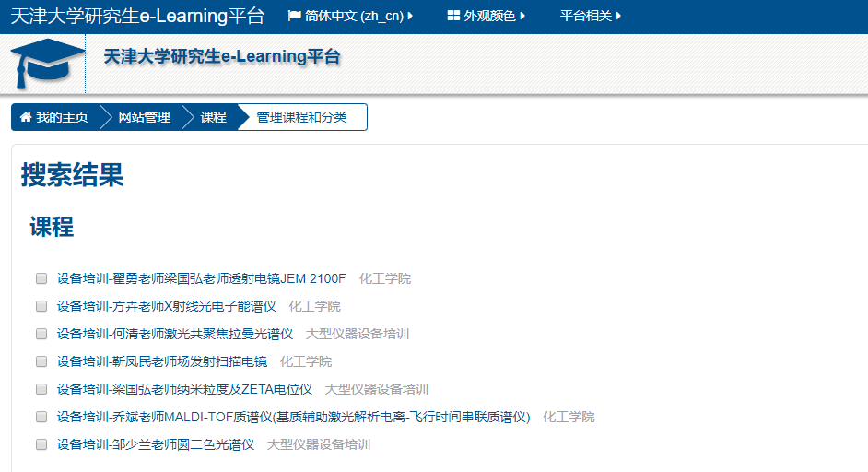
Task: Click the home icon in breadcrumb
Action: pos(26,118)
